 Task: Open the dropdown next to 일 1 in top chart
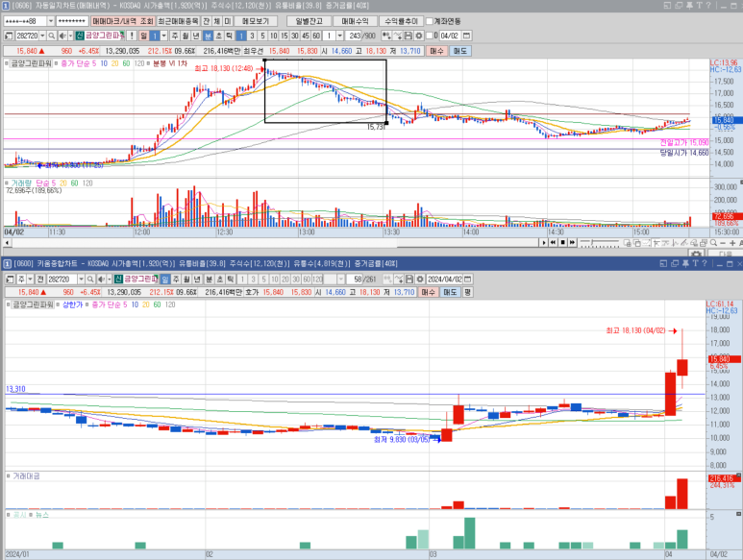[x=164, y=36]
